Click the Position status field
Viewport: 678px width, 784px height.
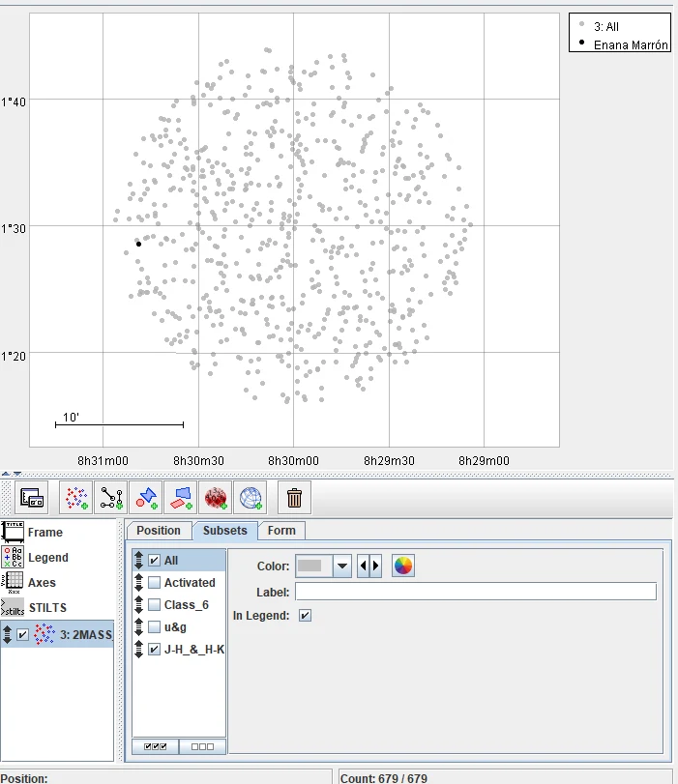165,777
